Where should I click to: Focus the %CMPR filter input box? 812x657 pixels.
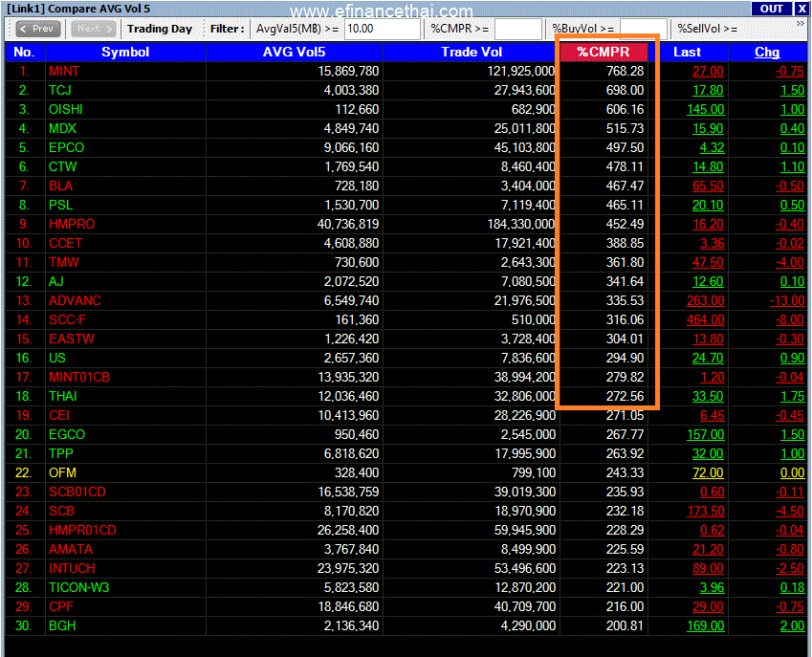pos(517,29)
